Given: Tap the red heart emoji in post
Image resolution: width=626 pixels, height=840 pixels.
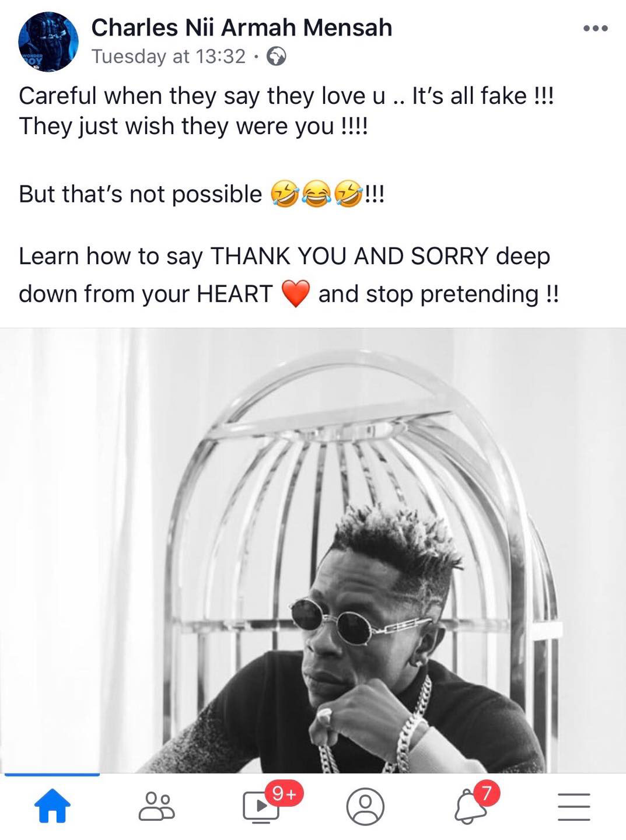Looking at the screenshot, I should tap(296, 294).
